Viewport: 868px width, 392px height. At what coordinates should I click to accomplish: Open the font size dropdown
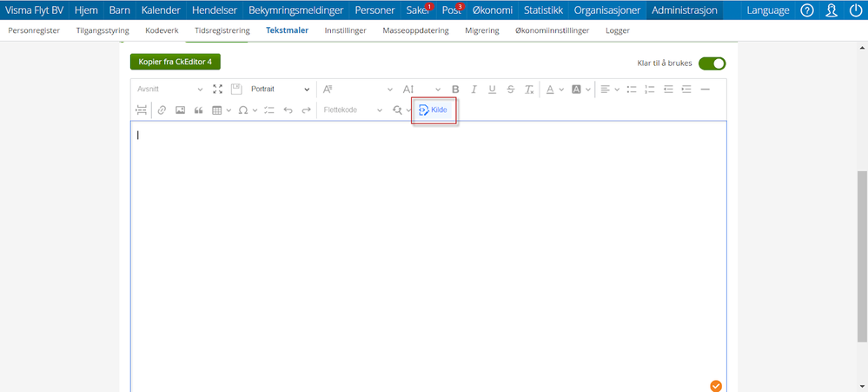click(x=421, y=90)
